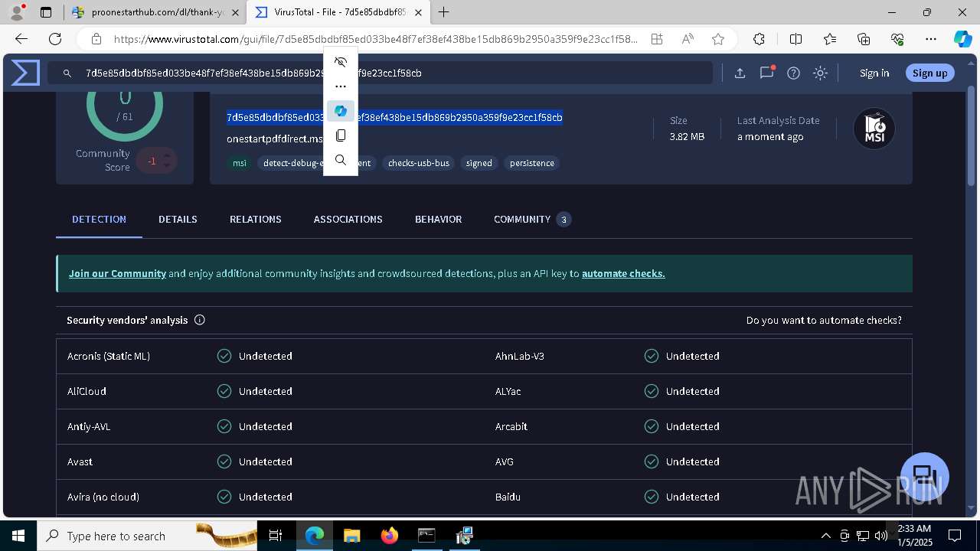
Task: Open the help question mark icon
Action: coord(794,73)
